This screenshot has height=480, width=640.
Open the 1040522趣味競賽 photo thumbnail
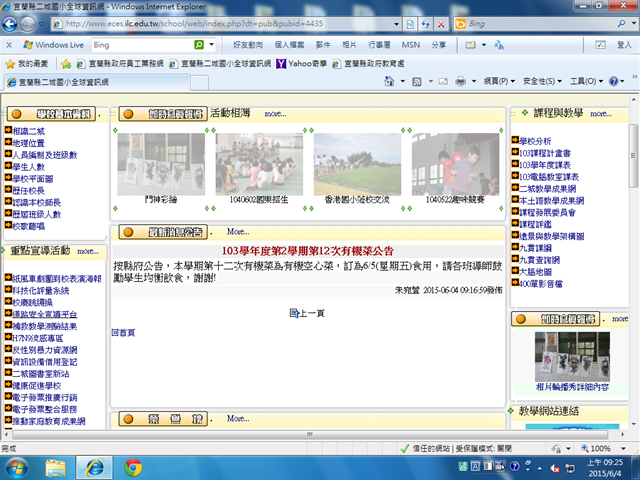455,164
